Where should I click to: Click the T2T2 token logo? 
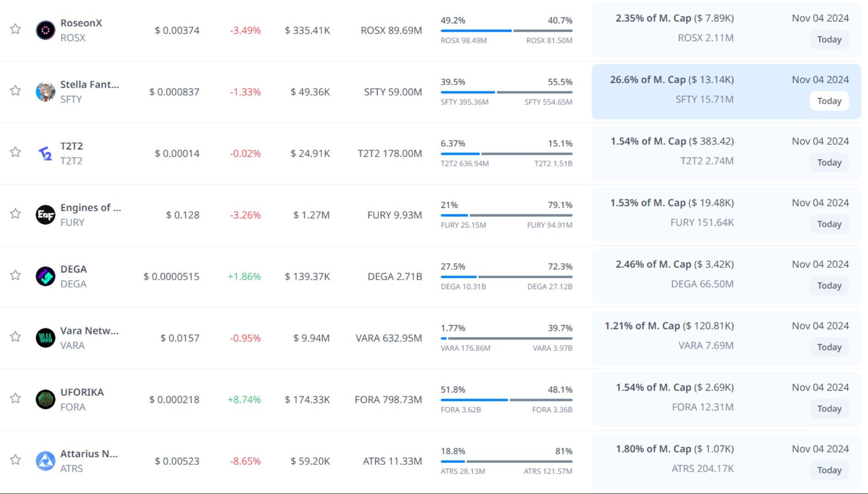45,154
